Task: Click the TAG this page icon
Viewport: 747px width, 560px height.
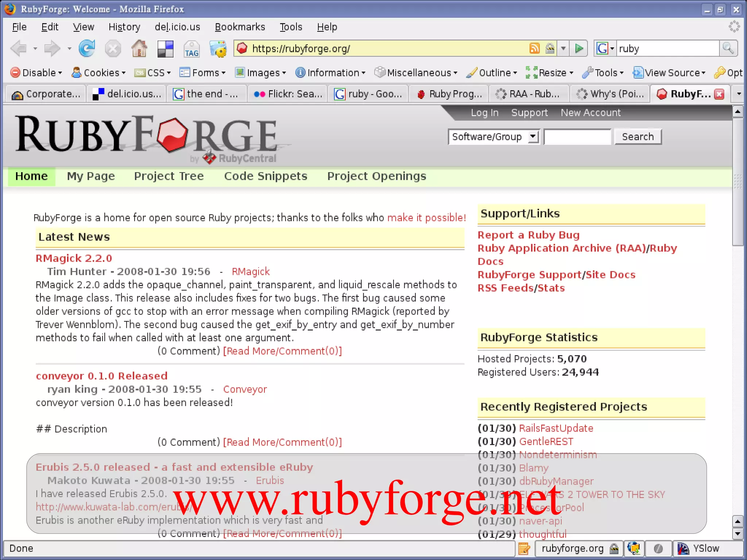Action: 191,49
